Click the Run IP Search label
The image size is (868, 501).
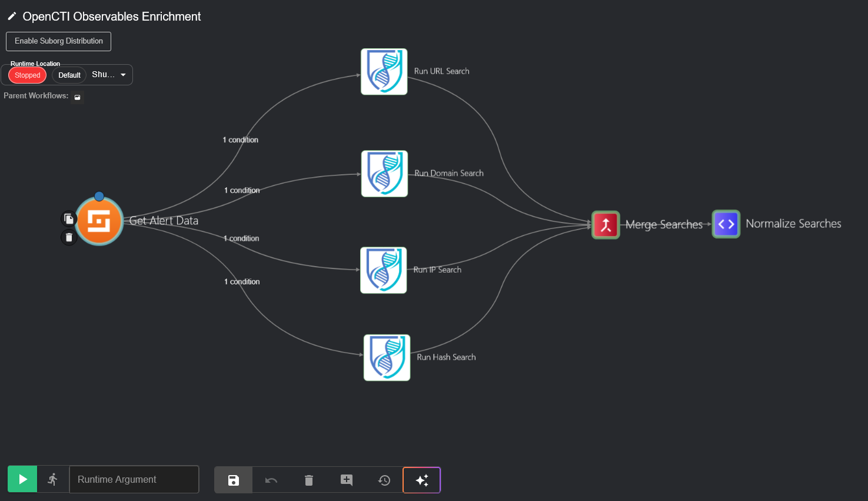pyautogui.click(x=437, y=270)
